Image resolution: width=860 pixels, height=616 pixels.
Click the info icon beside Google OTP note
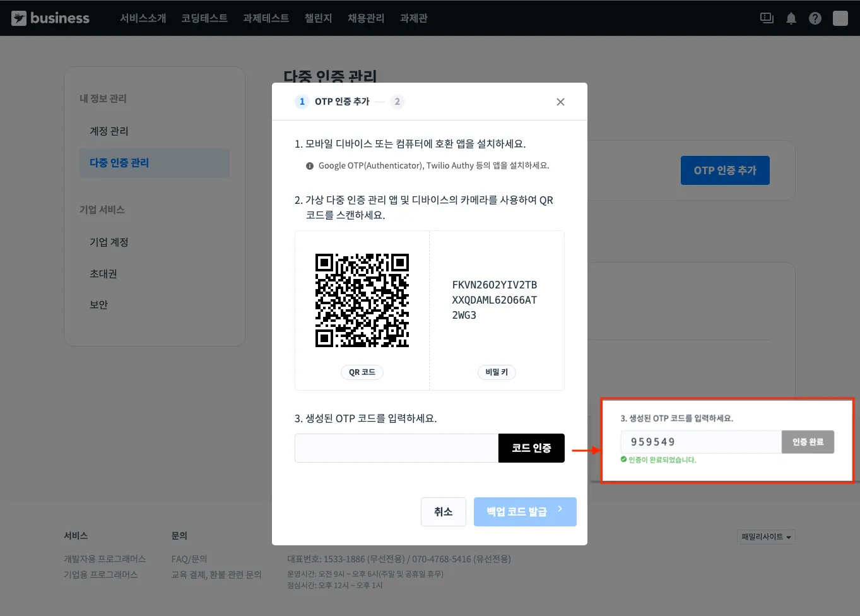coord(310,166)
